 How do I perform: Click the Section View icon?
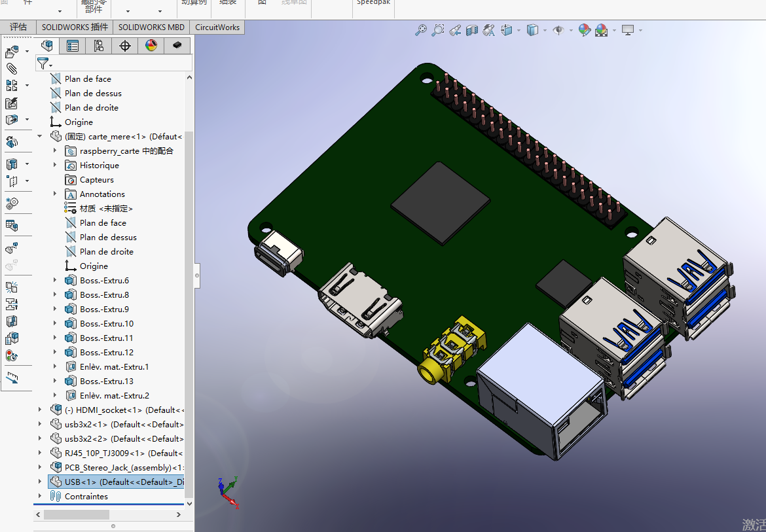coord(472,30)
